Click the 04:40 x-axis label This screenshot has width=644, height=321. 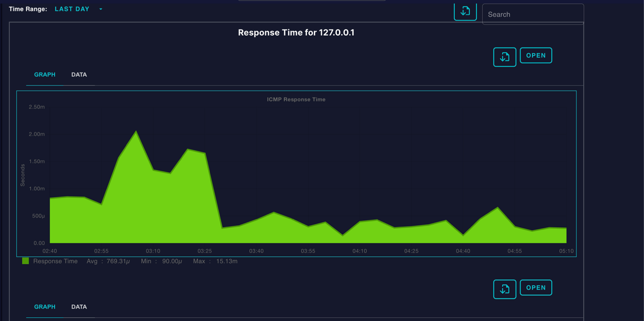463,251
